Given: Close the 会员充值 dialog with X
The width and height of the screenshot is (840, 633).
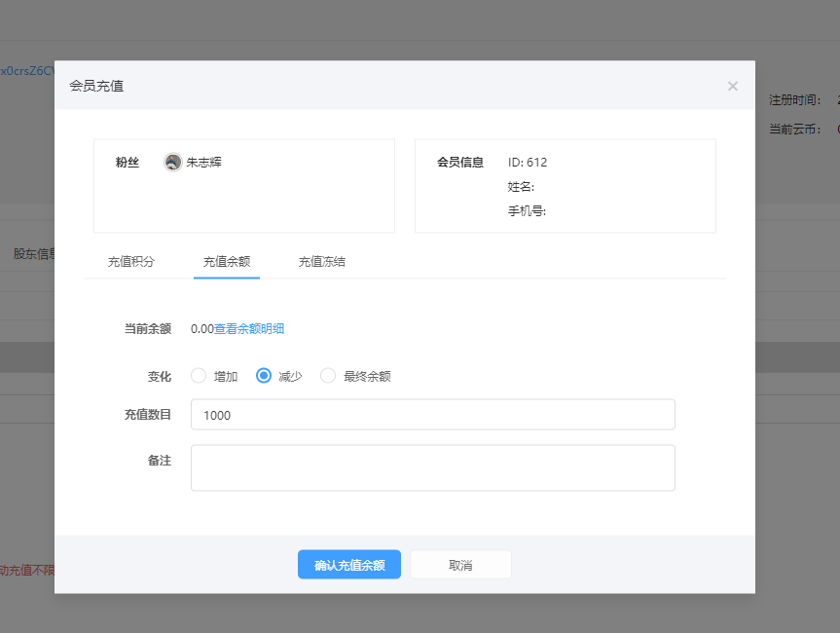Looking at the screenshot, I should [x=732, y=87].
